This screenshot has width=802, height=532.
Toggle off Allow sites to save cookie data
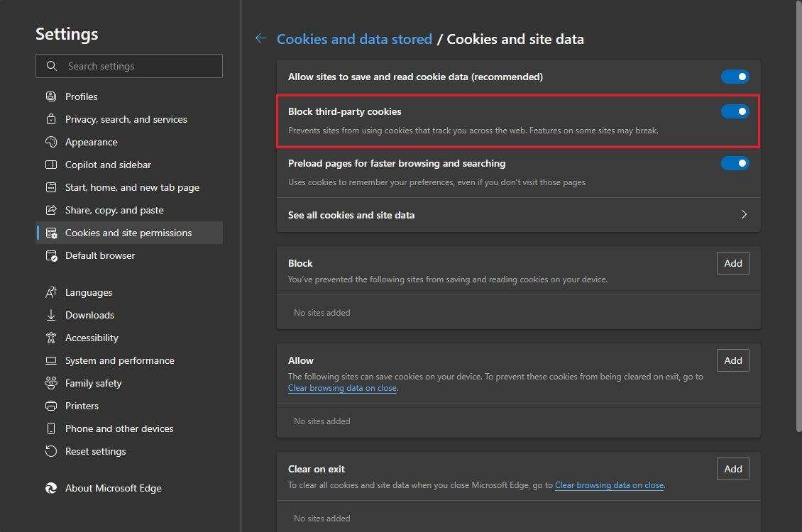point(735,77)
